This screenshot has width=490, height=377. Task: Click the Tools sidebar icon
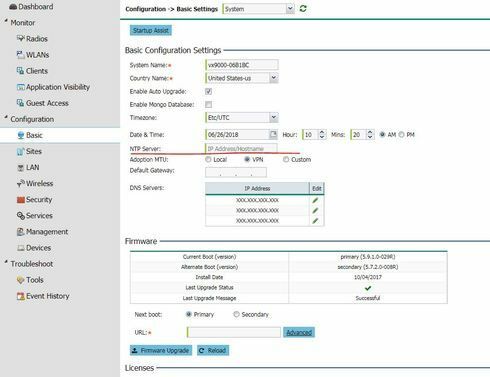click(21, 280)
